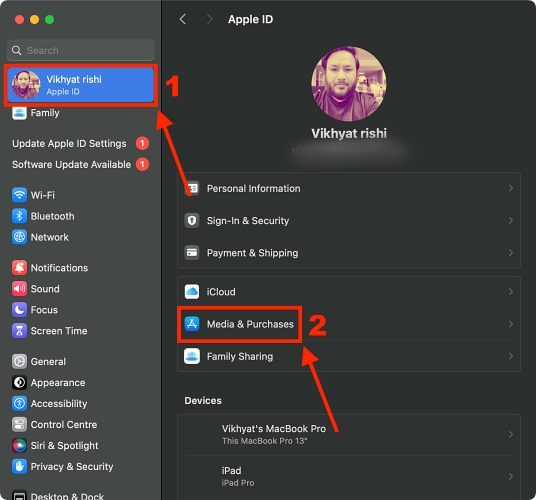This screenshot has height=500, width=536.
Task: Expand Personal Information row chevron
Action: click(x=511, y=188)
